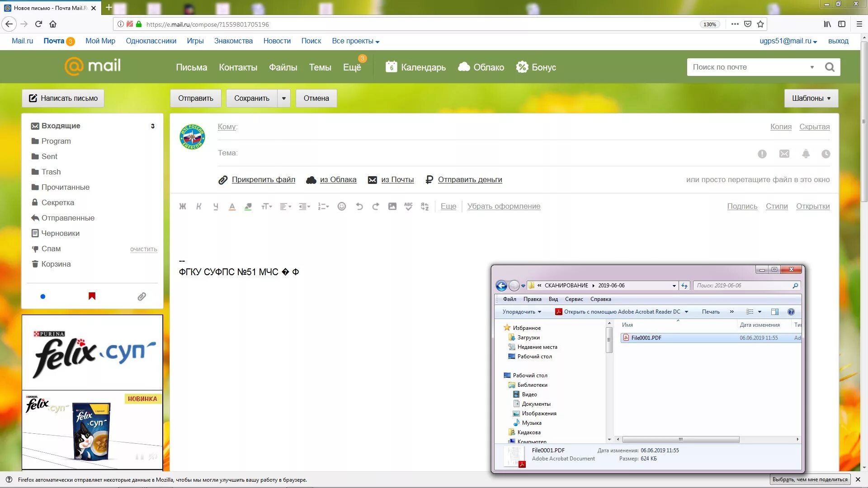
Task: Expand the Сохранить dropdown arrow
Action: pyautogui.click(x=284, y=99)
